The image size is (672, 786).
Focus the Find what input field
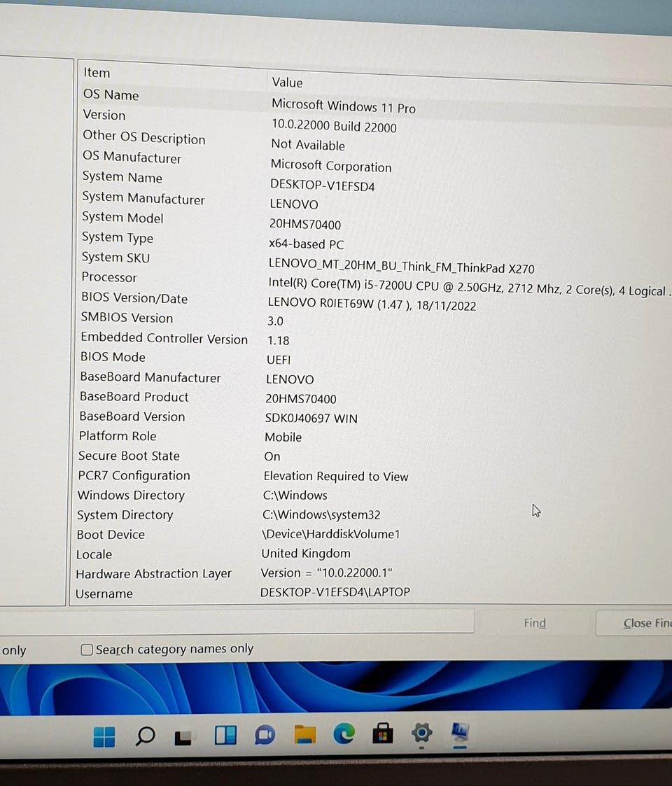[237, 621]
